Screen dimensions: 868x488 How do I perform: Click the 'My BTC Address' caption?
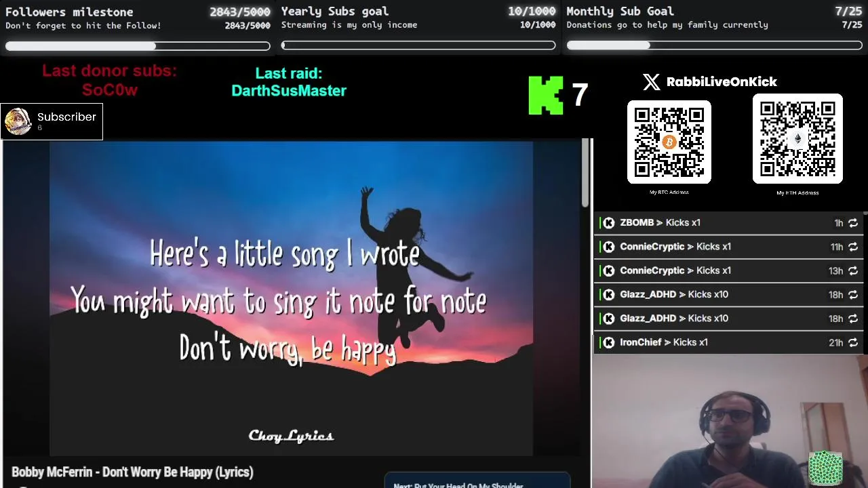tap(669, 192)
